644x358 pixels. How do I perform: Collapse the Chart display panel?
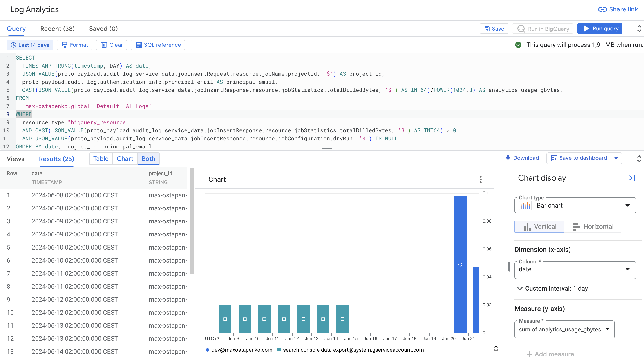pos(632,178)
